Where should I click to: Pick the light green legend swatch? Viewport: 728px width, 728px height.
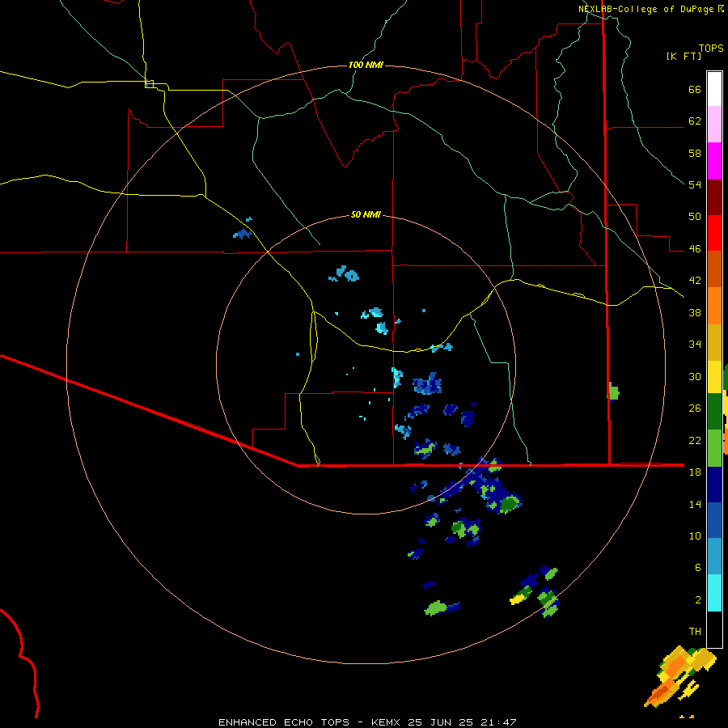click(x=714, y=448)
